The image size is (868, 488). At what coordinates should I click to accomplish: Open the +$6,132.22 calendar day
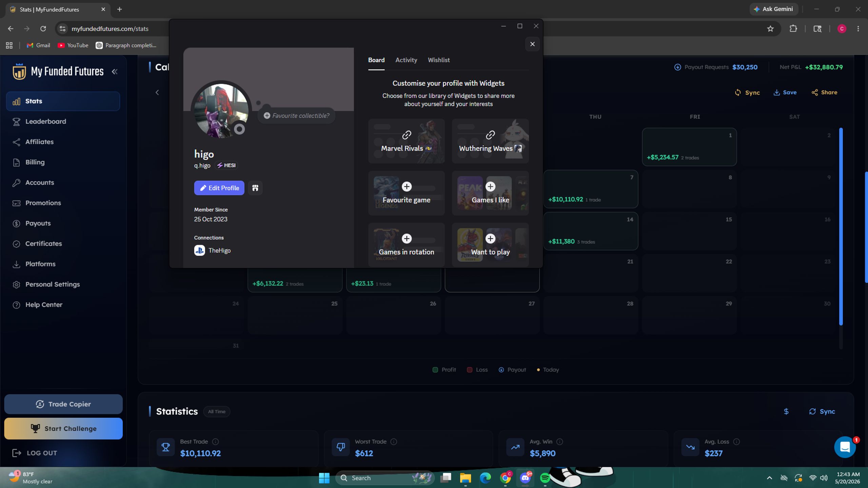pos(295,280)
